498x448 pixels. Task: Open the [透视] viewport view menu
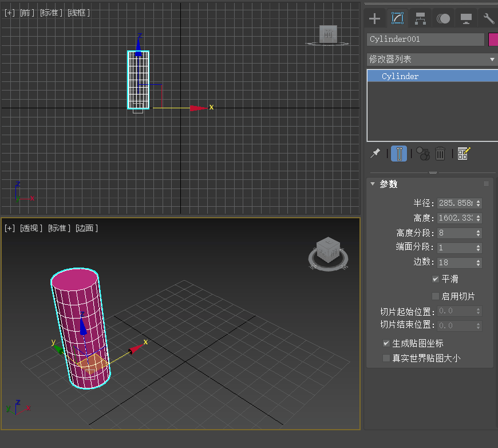click(31, 228)
